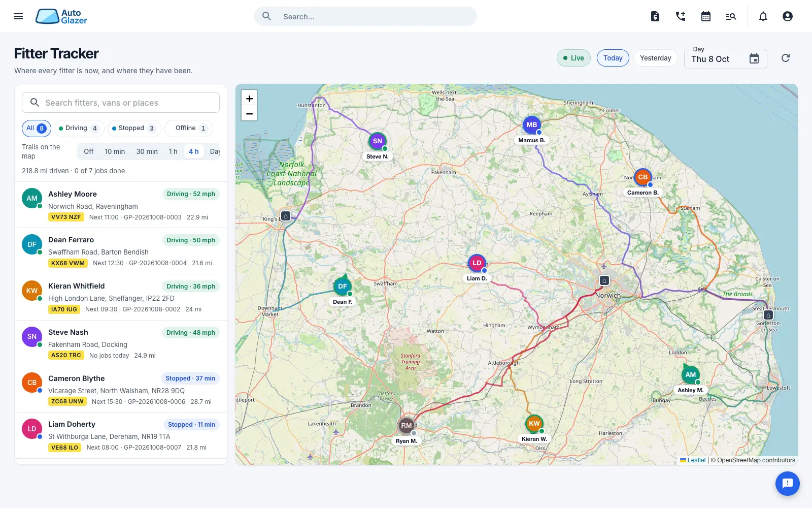
Task: Click vehicle plate KX68 VWM
Action: pyautogui.click(x=68, y=263)
